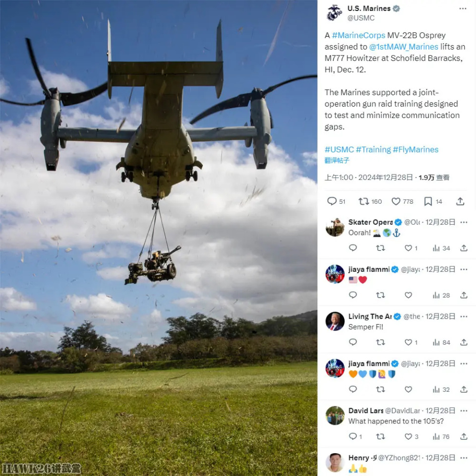The width and height of the screenshot is (476, 476).
Task: Share the main USMC post
Action: (x=460, y=201)
